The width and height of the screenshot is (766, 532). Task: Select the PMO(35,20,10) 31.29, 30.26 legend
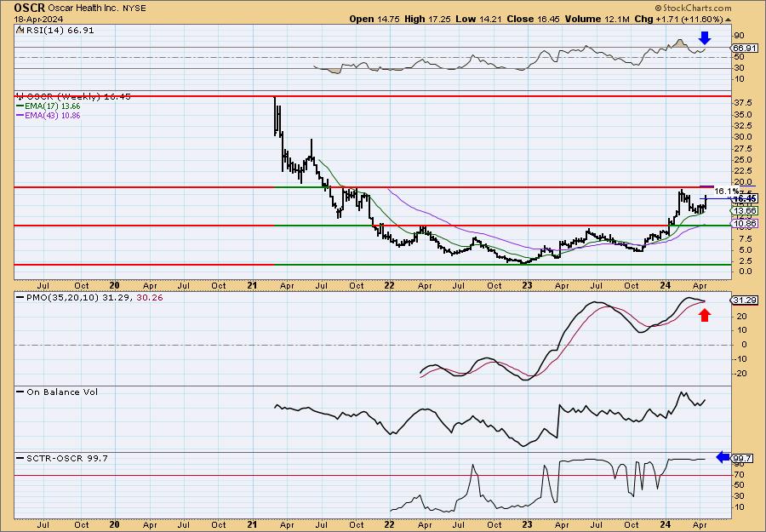89,297
